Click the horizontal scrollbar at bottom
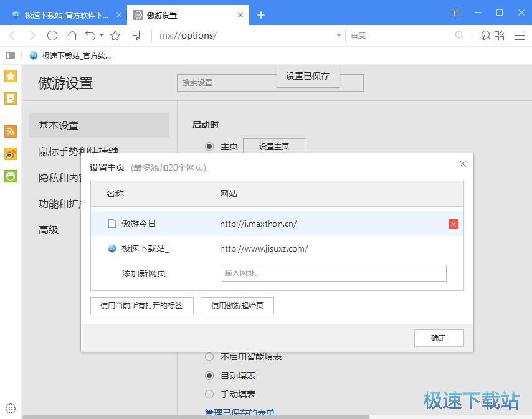532x419 pixels. 196,417
